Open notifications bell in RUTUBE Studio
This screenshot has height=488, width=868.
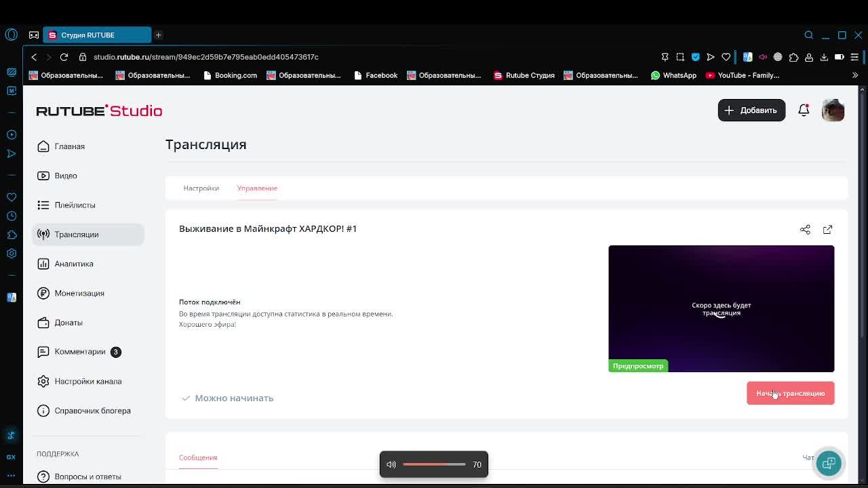(804, 110)
